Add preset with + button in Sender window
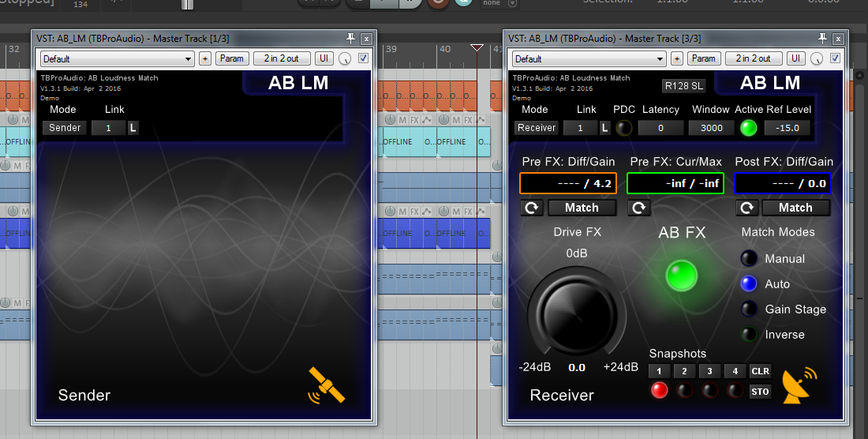 (x=205, y=58)
